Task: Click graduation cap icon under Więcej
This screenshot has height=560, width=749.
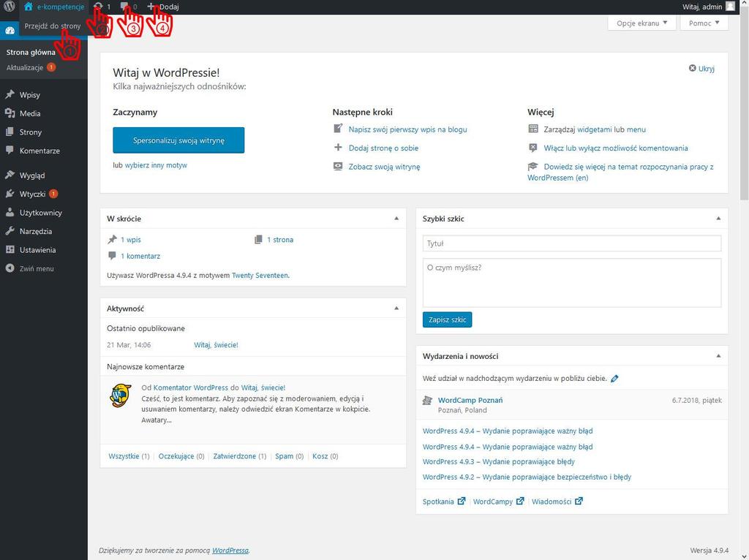Action: coord(532,166)
